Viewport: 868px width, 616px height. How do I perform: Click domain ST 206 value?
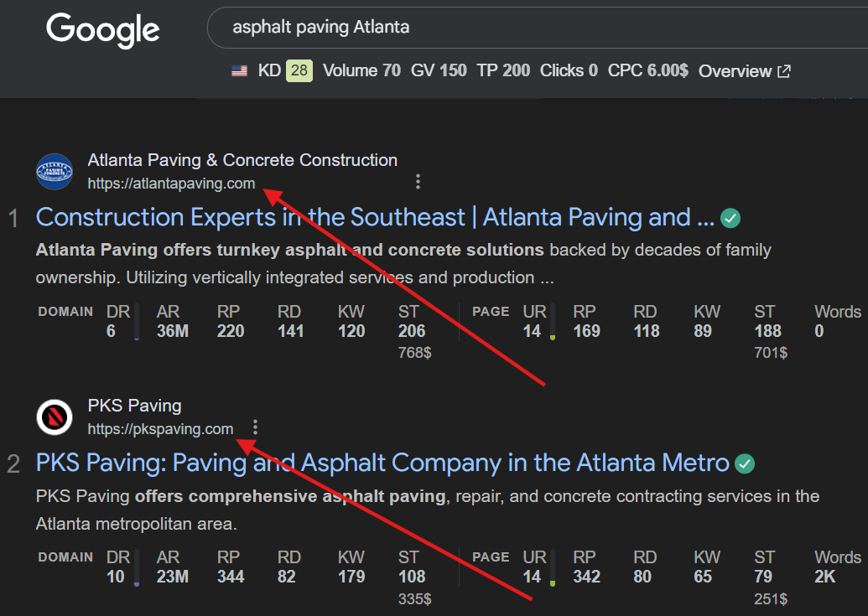(x=412, y=331)
